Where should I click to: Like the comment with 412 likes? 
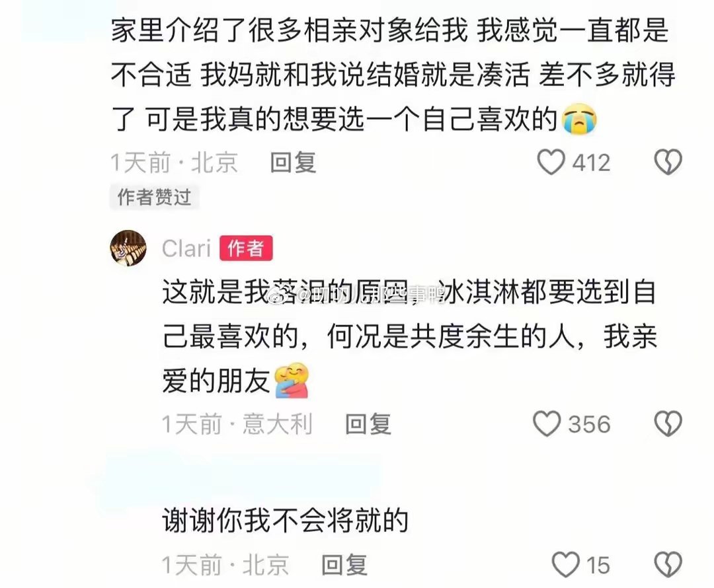pos(551,163)
